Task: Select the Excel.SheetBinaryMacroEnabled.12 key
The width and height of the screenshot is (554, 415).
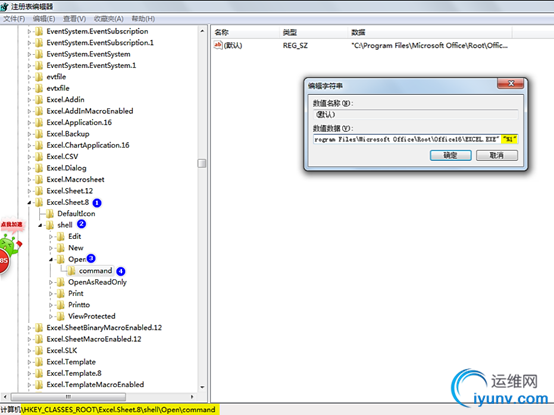Action: [x=104, y=328]
